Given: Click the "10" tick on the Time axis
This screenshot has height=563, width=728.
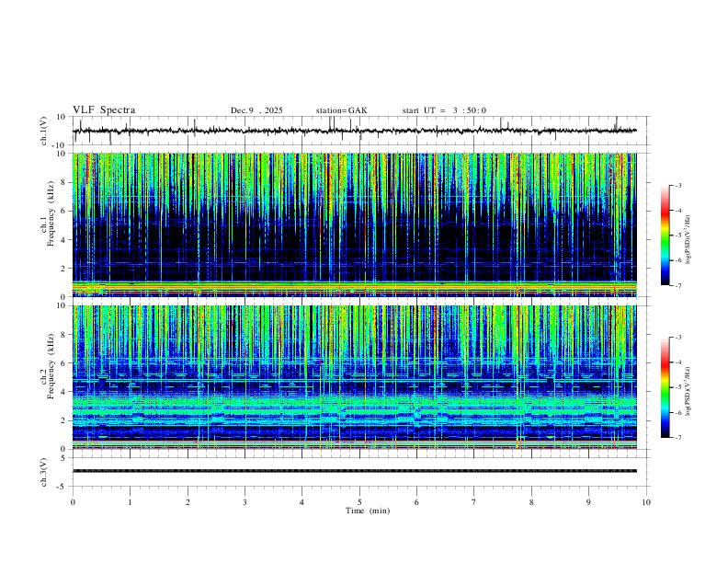Looking at the screenshot, I should tap(646, 502).
